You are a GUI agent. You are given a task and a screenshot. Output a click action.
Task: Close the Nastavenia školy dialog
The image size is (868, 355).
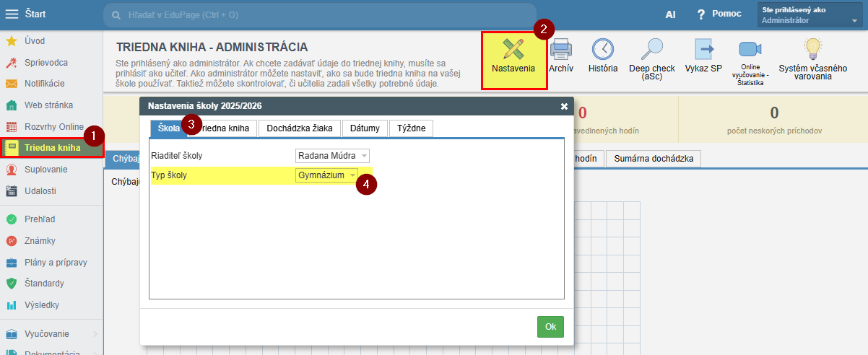coord(564,106)
